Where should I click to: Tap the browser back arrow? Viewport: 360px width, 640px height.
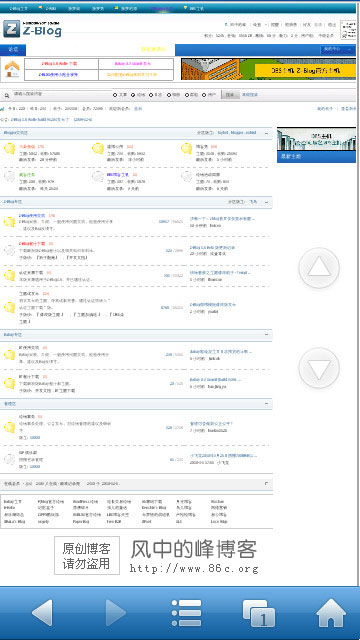pyautogui.click(x=42, y=613)
